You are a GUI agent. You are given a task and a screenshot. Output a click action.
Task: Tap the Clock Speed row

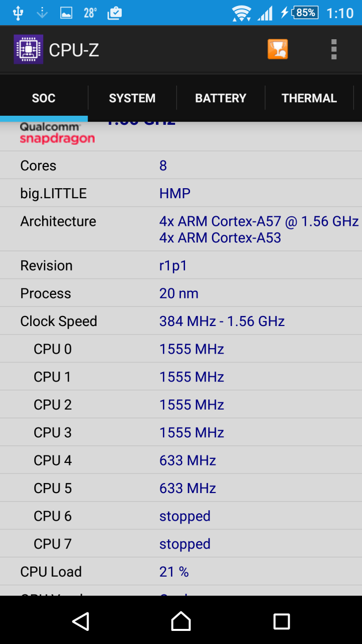(181, 321)
